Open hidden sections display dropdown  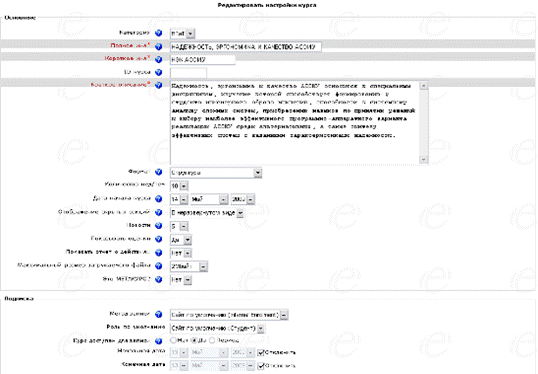(x=207, y=213)
